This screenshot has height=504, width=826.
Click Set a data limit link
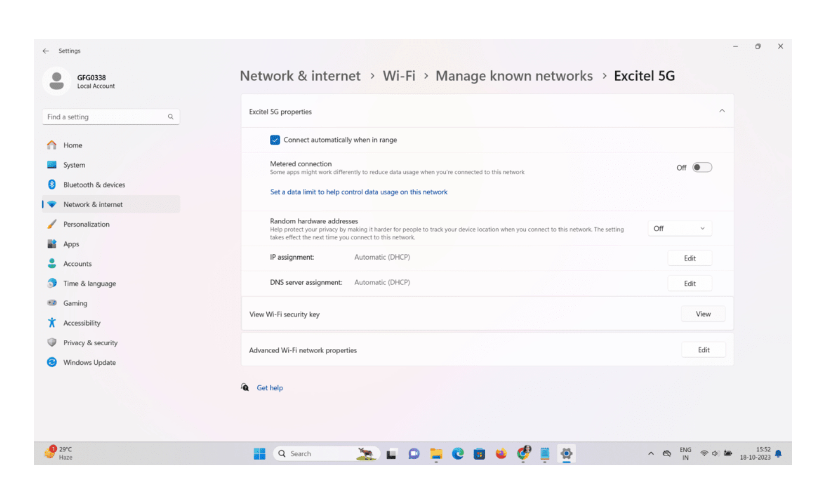coord(358,192)
